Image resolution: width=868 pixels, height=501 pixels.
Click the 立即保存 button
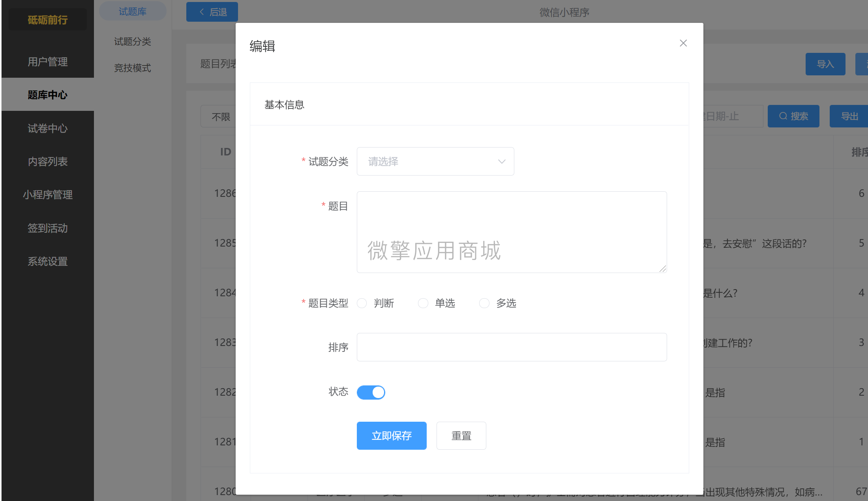pyautogui.click(x=392, y=436)
